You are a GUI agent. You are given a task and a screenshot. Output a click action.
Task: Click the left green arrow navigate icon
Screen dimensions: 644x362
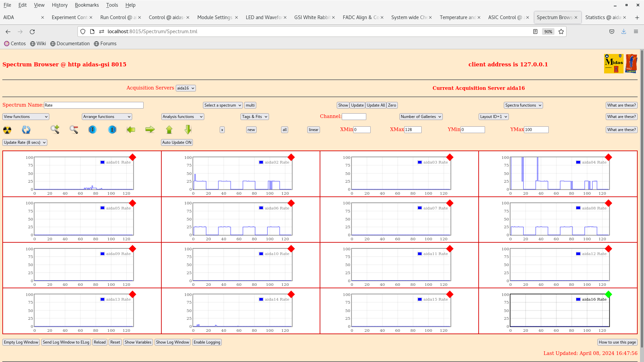coord(131,129)
